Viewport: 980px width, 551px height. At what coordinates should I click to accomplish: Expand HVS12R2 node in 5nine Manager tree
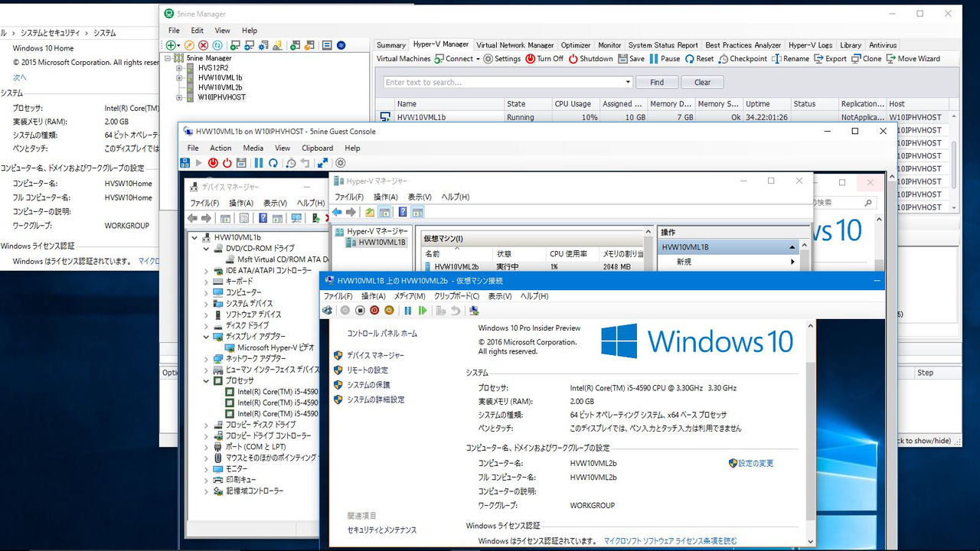pos(180,68)
